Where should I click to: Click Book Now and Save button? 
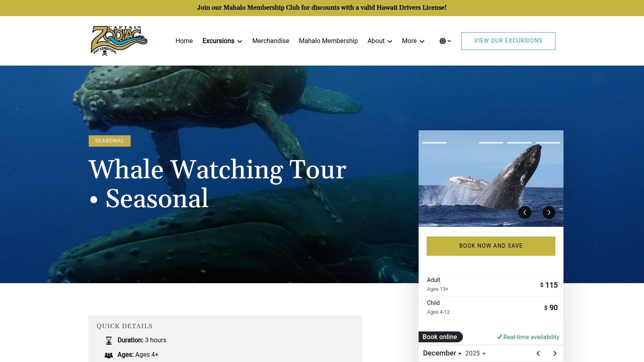(x=491, y=246)
